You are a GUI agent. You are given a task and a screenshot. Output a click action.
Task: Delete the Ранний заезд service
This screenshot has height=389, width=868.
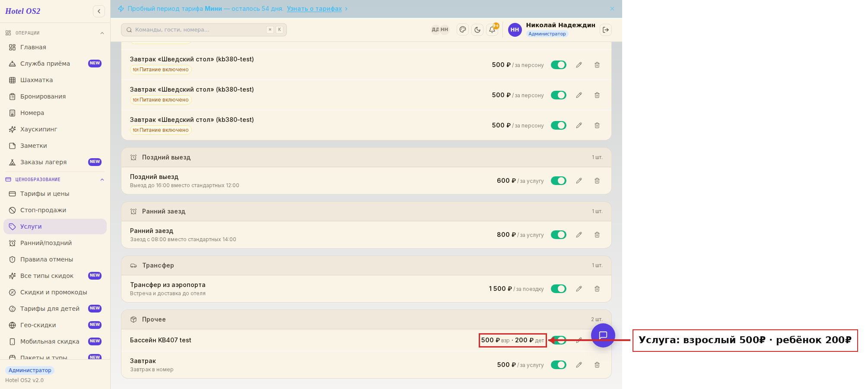click(x=597, y=235)
